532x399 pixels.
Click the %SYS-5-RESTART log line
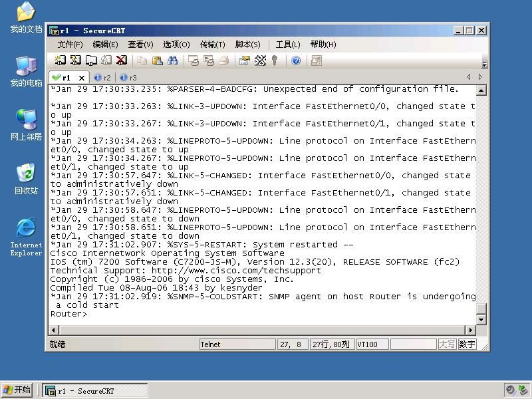point(202,245)
